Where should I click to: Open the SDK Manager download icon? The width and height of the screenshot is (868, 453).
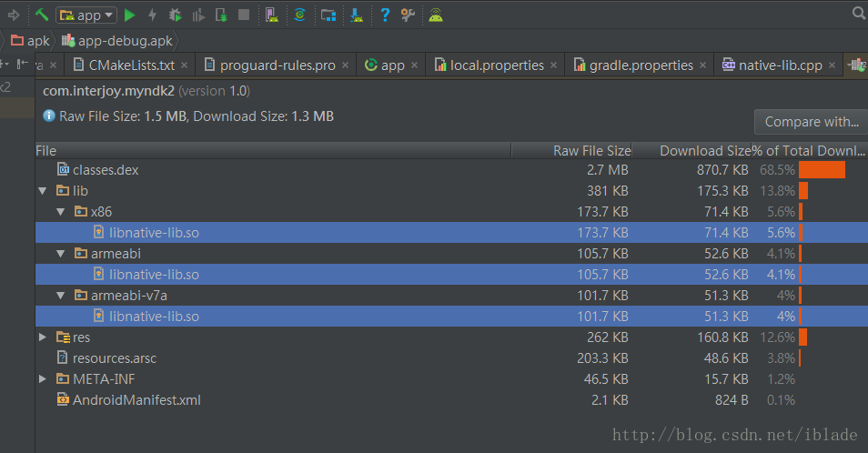pyautogui.click(x=358, y=15)
